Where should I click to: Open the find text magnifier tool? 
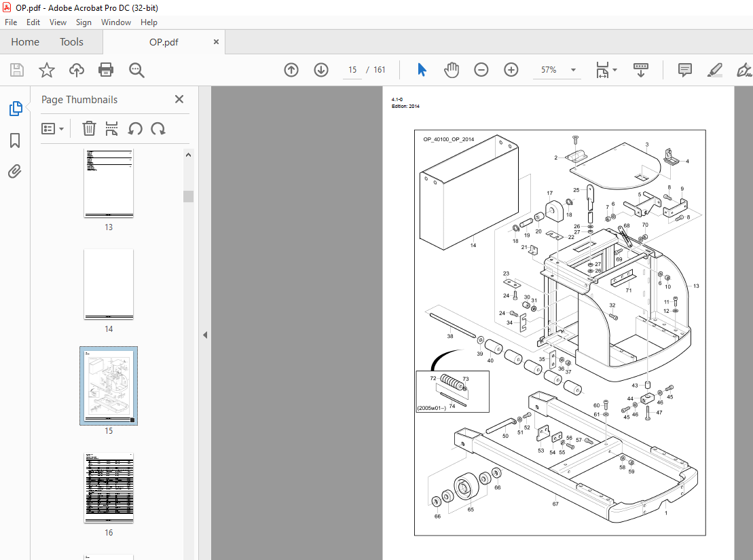pyautogui.click(x=136, y=70)
